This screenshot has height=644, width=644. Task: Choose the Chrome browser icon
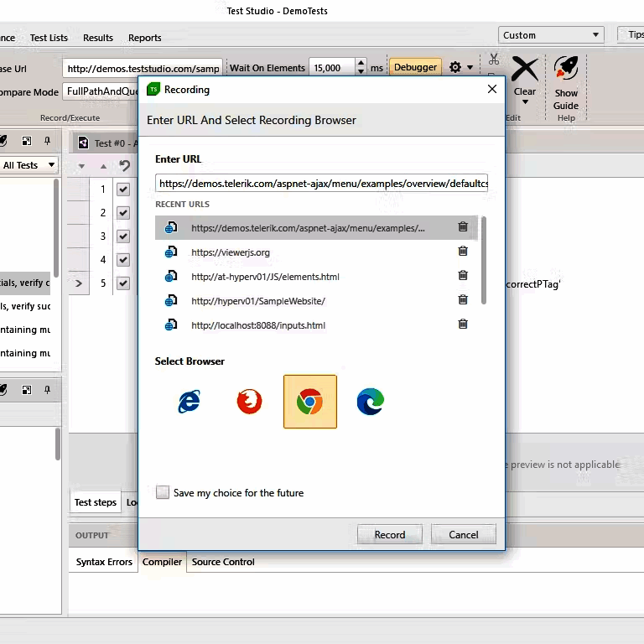click(x=309, y=402)
